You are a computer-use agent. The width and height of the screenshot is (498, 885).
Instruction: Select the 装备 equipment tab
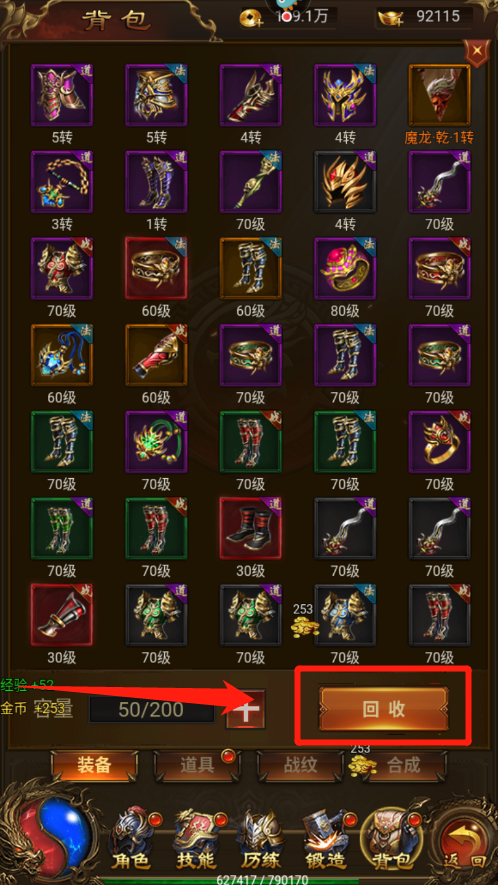click(x=94, y=765)
